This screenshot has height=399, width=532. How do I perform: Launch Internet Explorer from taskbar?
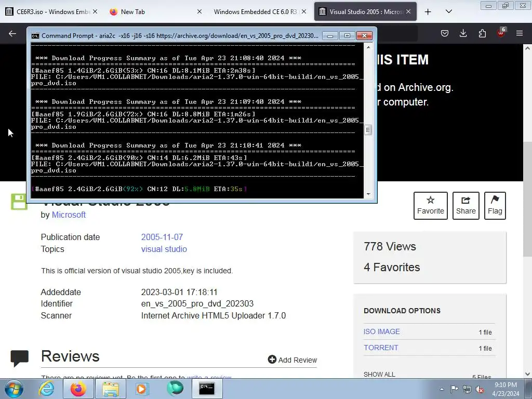click(x=46, y=389)
